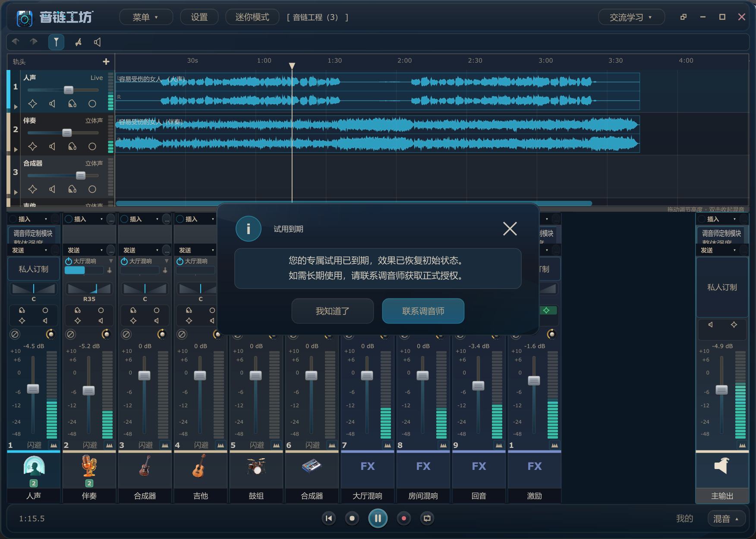The width and height of the screenshot is (756, 539).
Task: Expand the 人声 track disclosure triangle
Action: pos(16,107)
